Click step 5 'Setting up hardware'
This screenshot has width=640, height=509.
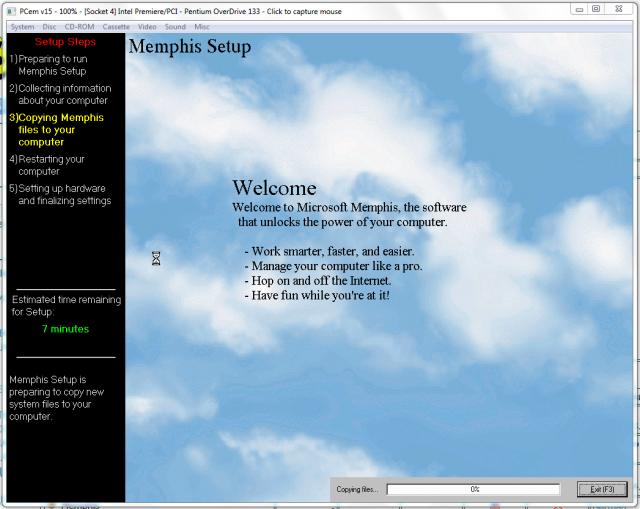pos(60,194)
